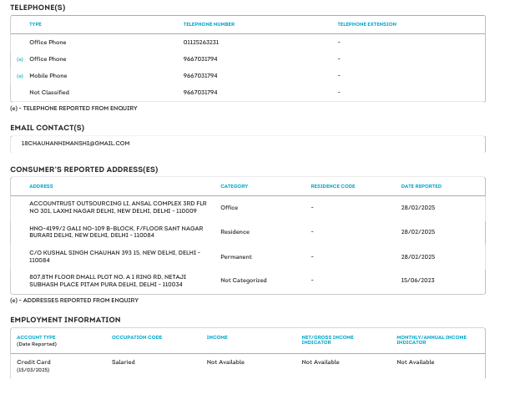
Task: Select the Credit Card account type
Action: 34,362
